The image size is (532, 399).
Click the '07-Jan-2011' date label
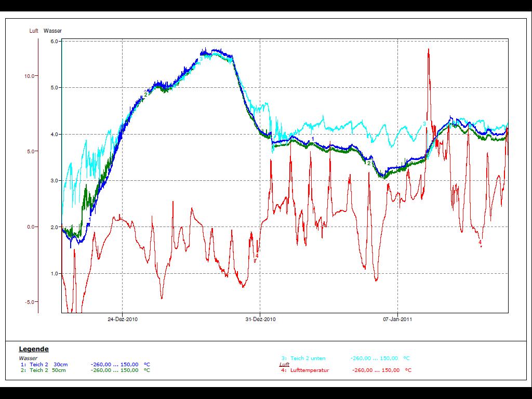[x=397, y=320]
